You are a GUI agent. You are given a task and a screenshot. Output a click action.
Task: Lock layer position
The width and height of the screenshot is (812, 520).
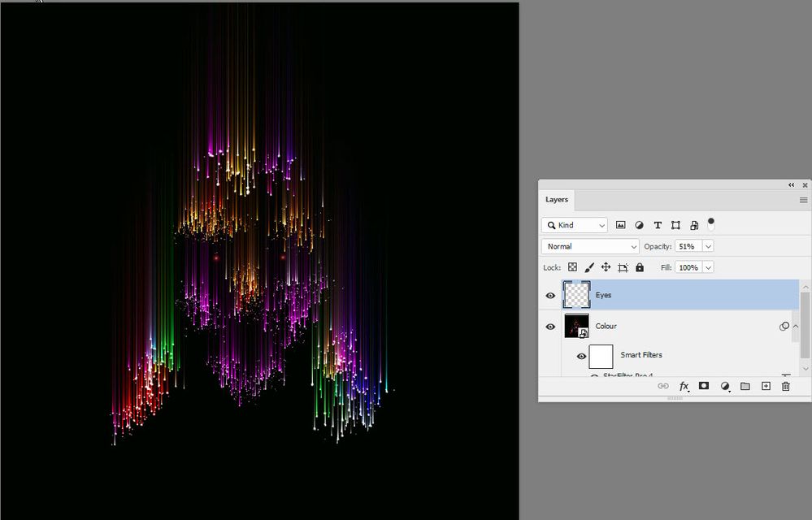[606, 267]
